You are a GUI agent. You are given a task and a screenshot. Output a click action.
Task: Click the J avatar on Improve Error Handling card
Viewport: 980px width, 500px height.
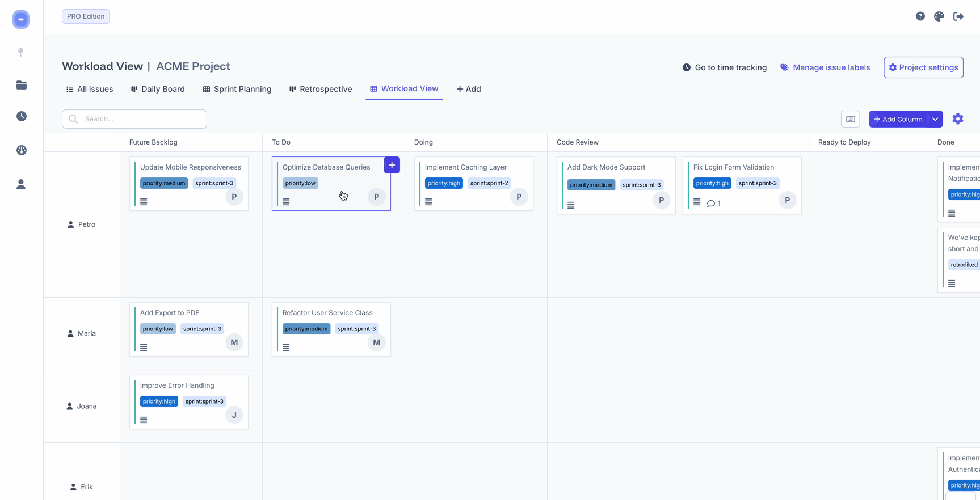234,415
